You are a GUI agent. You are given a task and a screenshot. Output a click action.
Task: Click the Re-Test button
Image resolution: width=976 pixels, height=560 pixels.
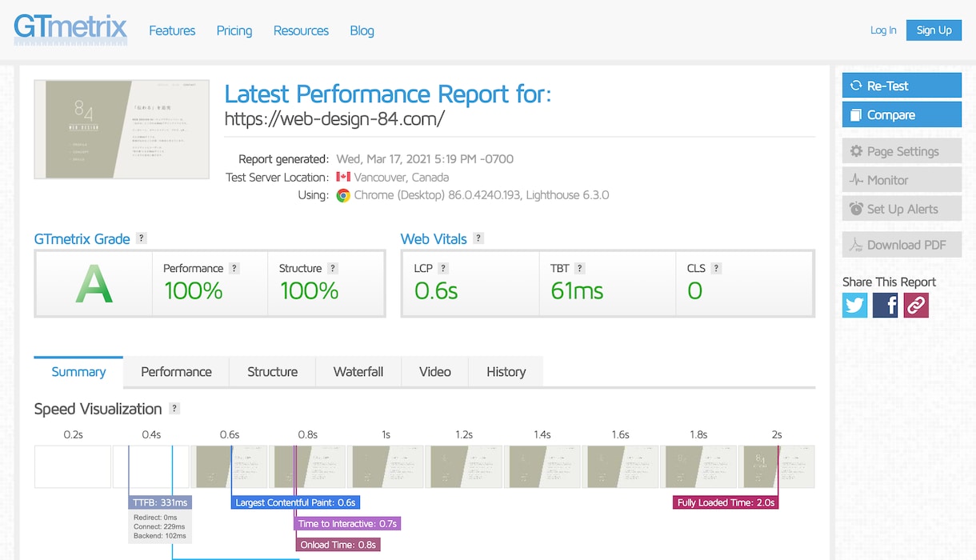pyautogui.click(x=902, y=86)
